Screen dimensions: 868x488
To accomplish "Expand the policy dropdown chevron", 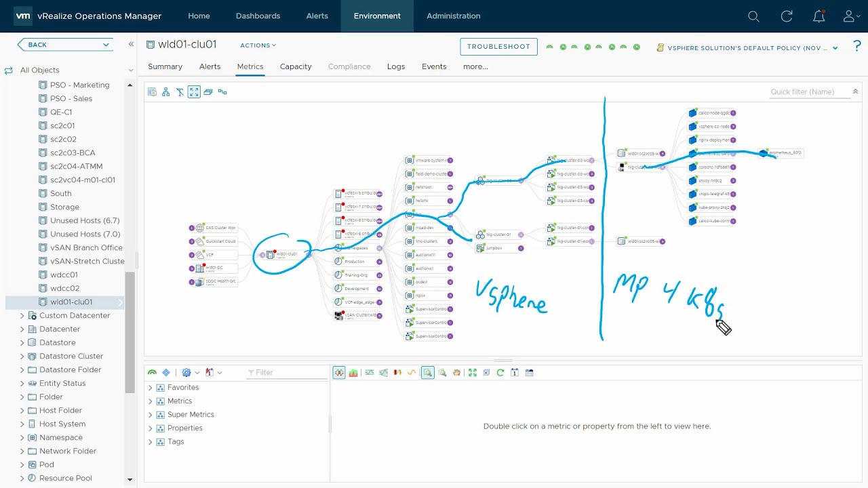I will pyautogui.click(x=835, y=48).
